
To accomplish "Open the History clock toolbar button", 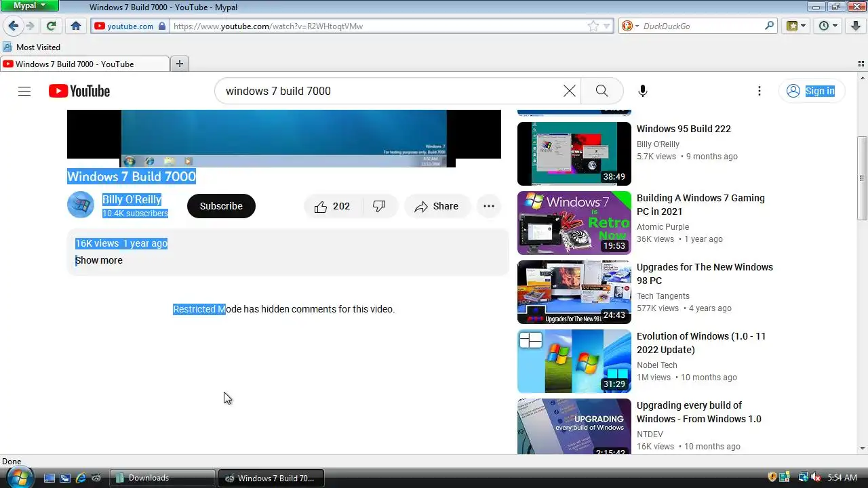I will pyautogui.click(x=829, y=26).
